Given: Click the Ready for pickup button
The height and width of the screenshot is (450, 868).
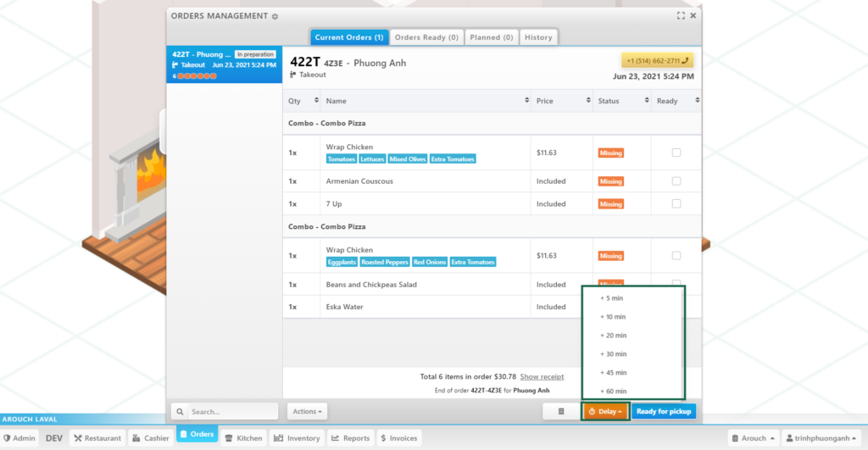Looking at the screenshot, I should pyautogui.click(x=664, y=411).
